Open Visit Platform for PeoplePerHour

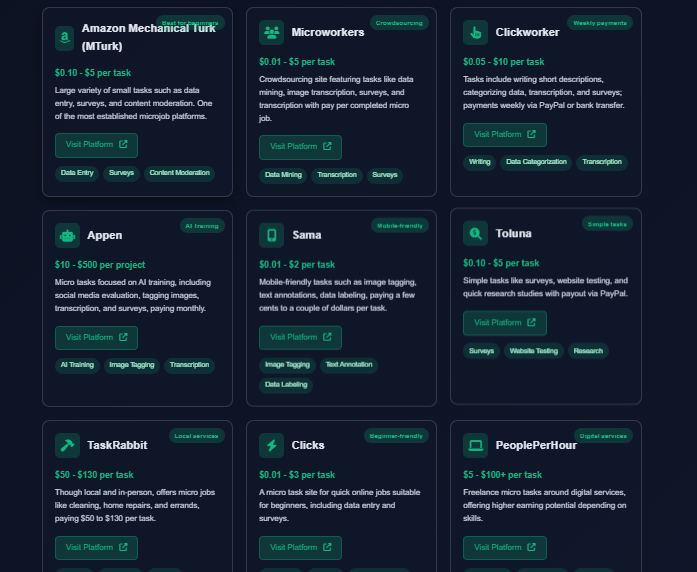point(505,548)
